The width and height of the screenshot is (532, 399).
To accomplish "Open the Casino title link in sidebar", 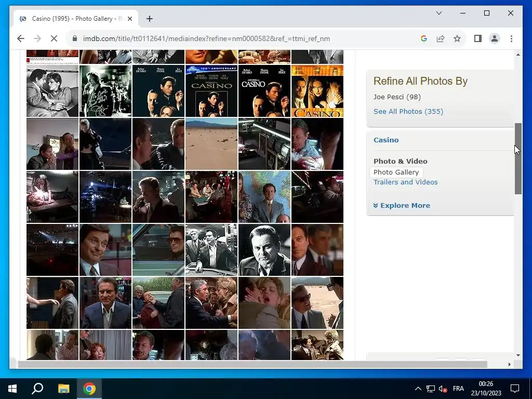I will coord(386,140).
